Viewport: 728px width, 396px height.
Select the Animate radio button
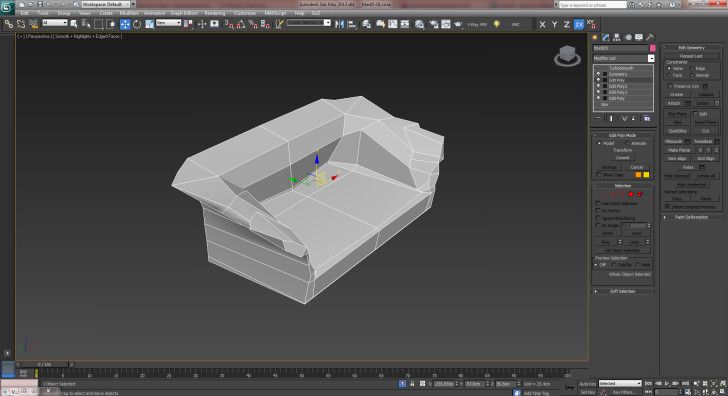pyautogui.click(x=628, y=143)
